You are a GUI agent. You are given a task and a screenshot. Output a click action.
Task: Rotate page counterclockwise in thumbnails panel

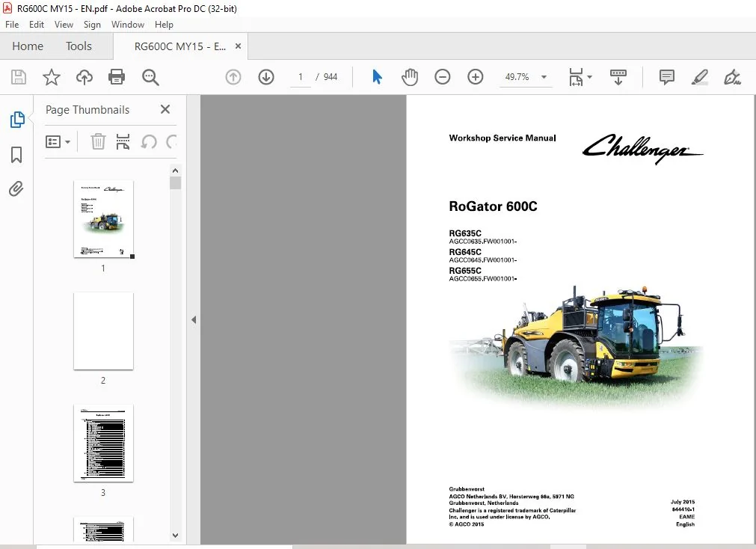tap(149, 142)
